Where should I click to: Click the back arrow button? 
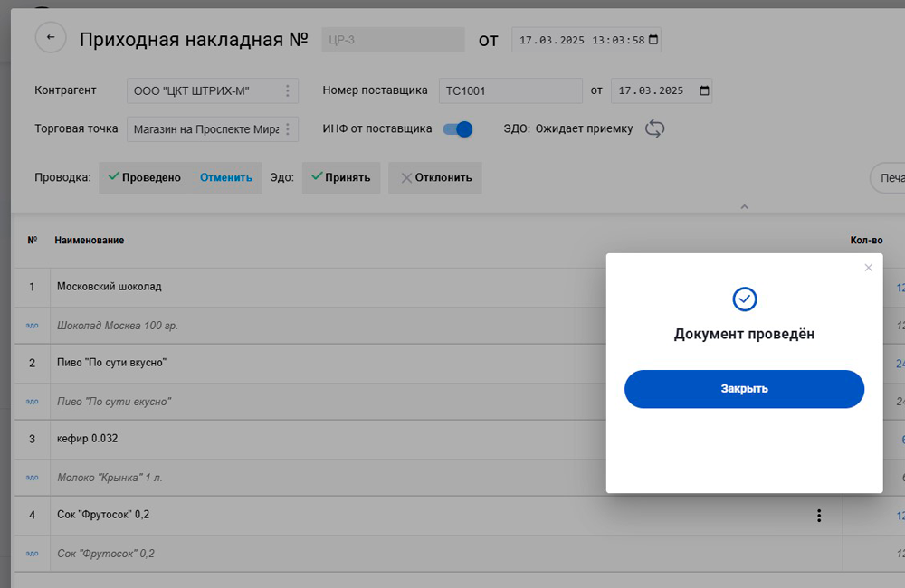tap(51, 37)
